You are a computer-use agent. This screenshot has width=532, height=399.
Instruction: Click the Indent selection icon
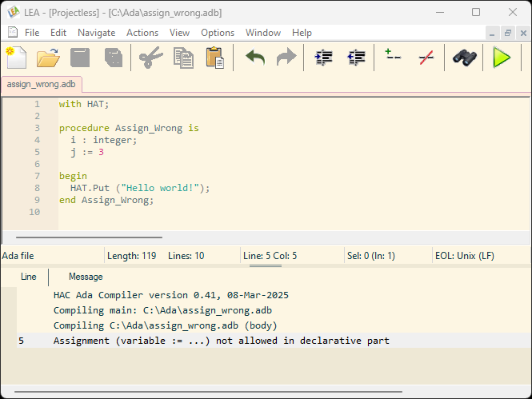pos(324,58)
